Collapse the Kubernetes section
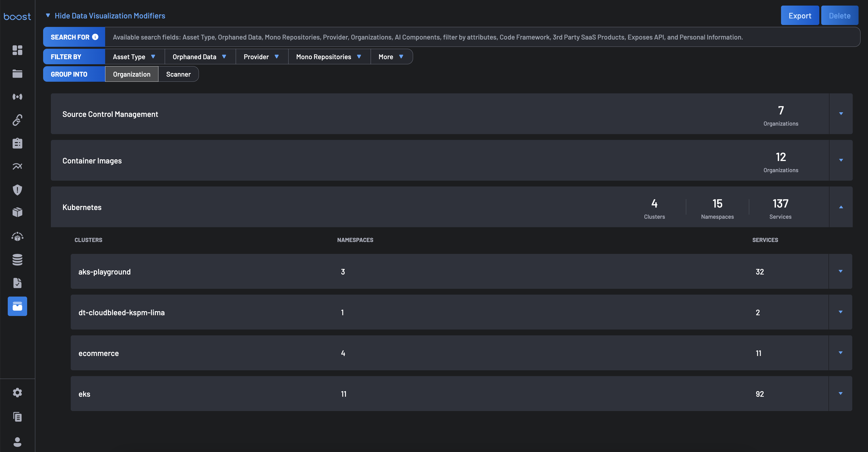The width and height of the screenshot is (868, 452). point(841,207)
